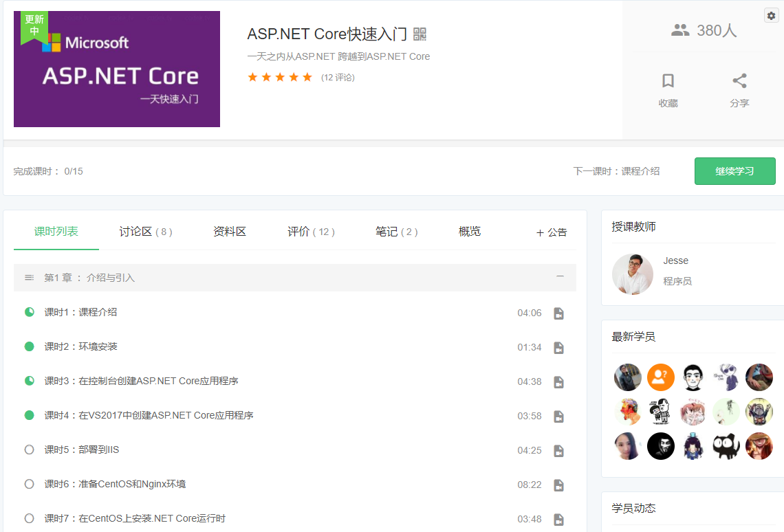Open document icon for 课时3 row
This screenshot has width=784, height=532.
(x=559, y=382)
